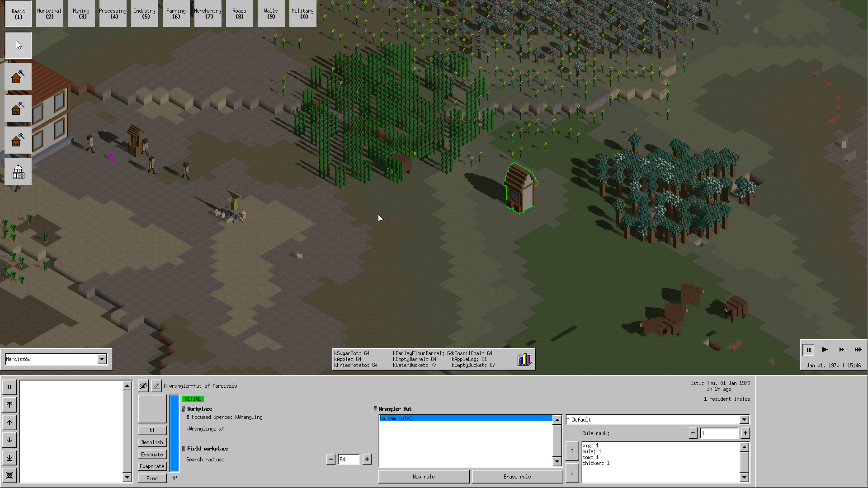Increase Rule rank with the plus button

745,433
